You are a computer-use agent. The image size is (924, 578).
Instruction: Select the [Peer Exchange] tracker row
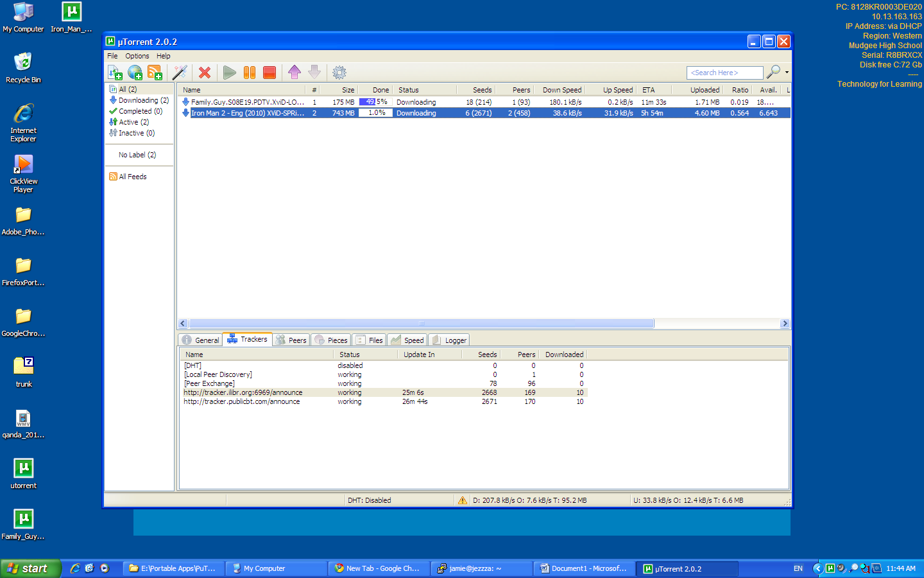pos(384,383)
